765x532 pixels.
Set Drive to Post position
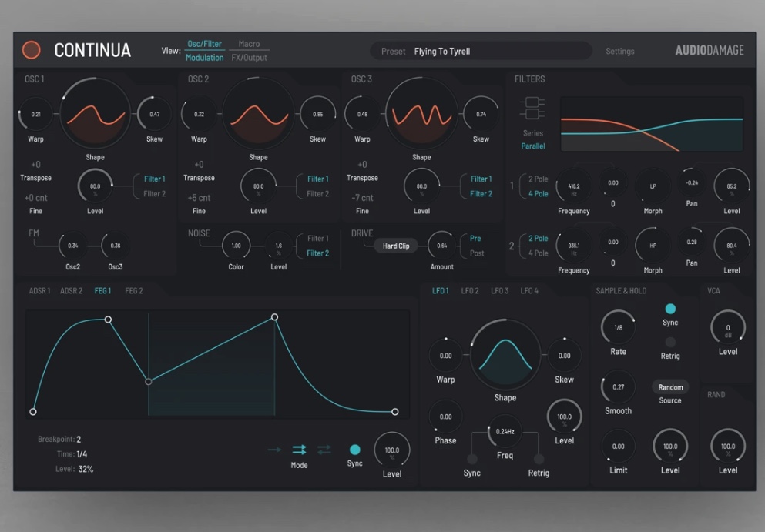tap(477, 253)
